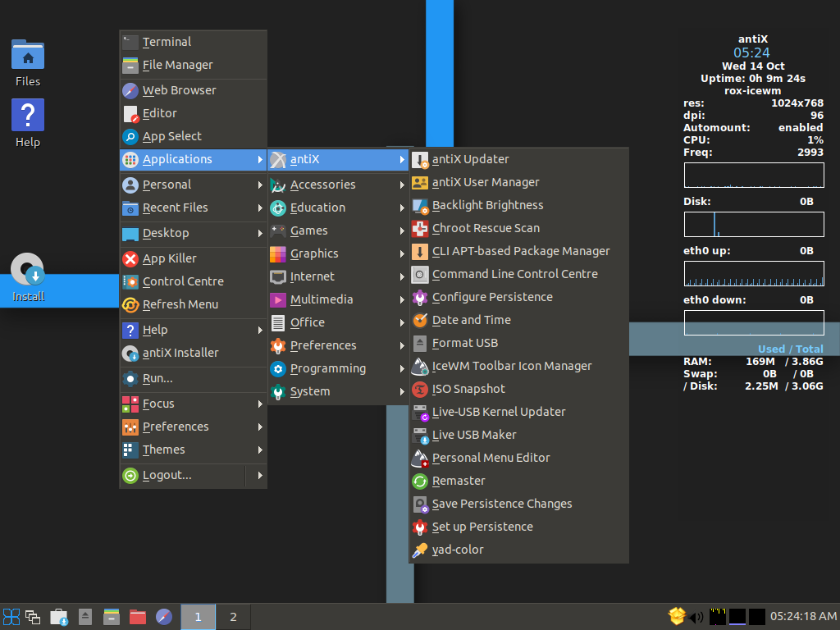Click the taskbar clock 05:24:18 AM
840x630 pixels.
click(804, 617)
